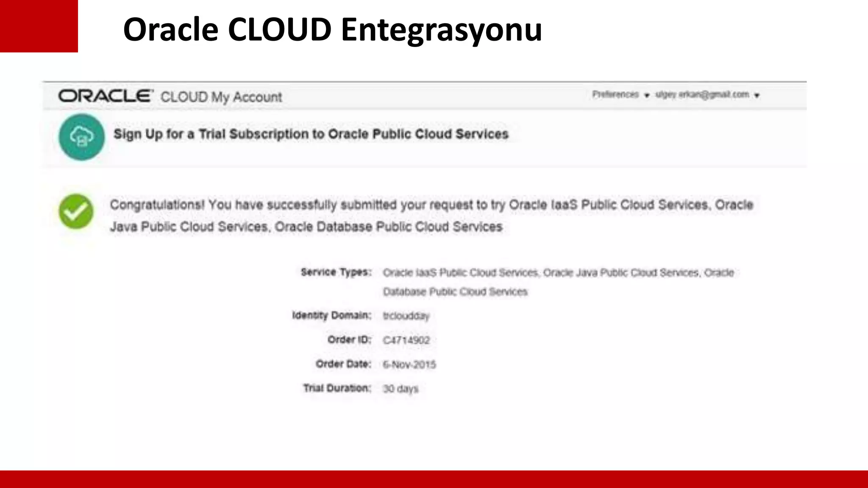Select the 30 days trial duration value

point(401,388)
